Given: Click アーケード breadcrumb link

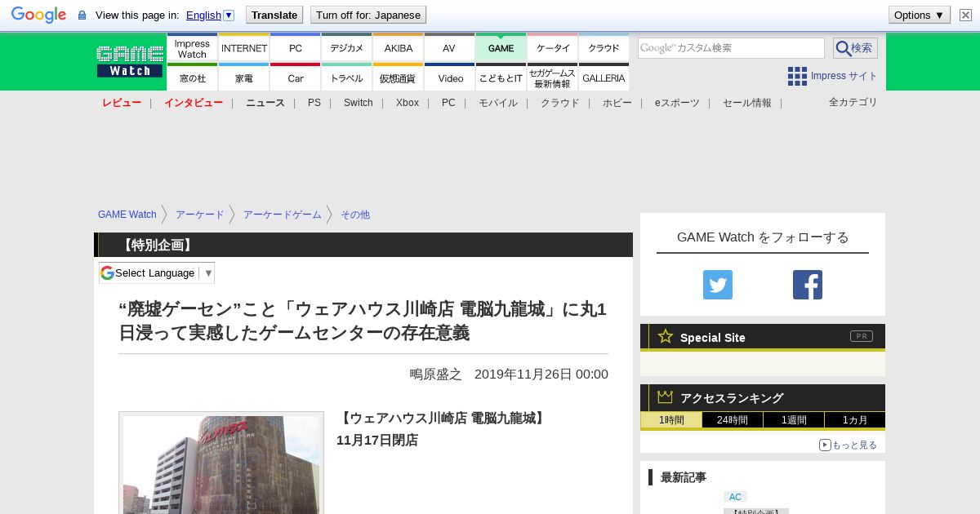Looking at the screenshot, I should pyautogui.click(x=200, y=215).
